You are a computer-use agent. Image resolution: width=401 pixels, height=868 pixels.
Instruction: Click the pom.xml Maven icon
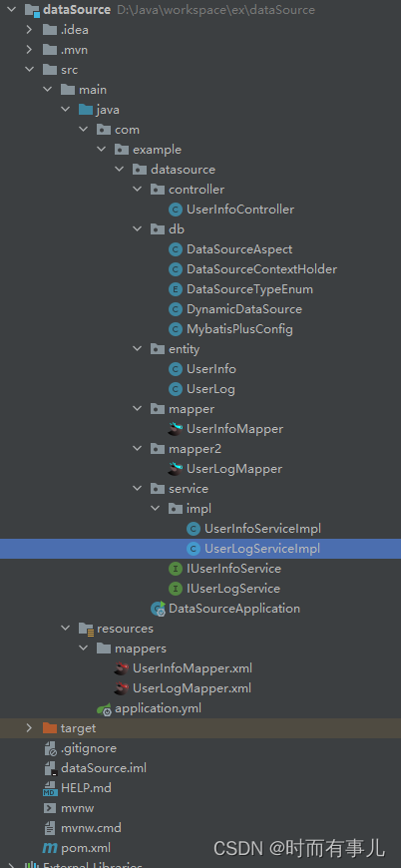point(50,847)
